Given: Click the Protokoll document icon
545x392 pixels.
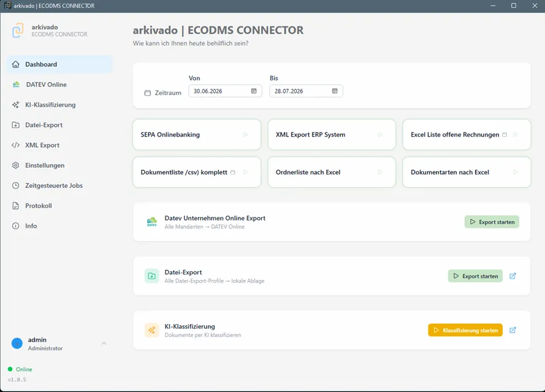Looking at the screenshot, I should point(16,206).
